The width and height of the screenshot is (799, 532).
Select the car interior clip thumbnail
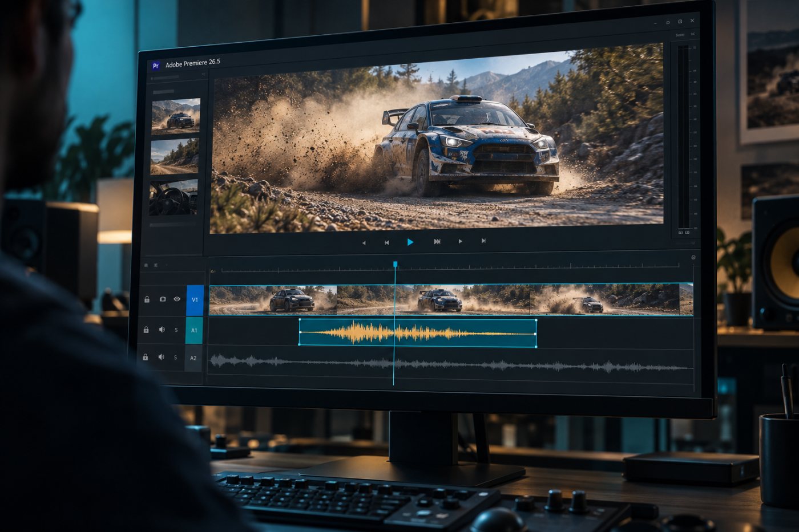click(173, 197)
